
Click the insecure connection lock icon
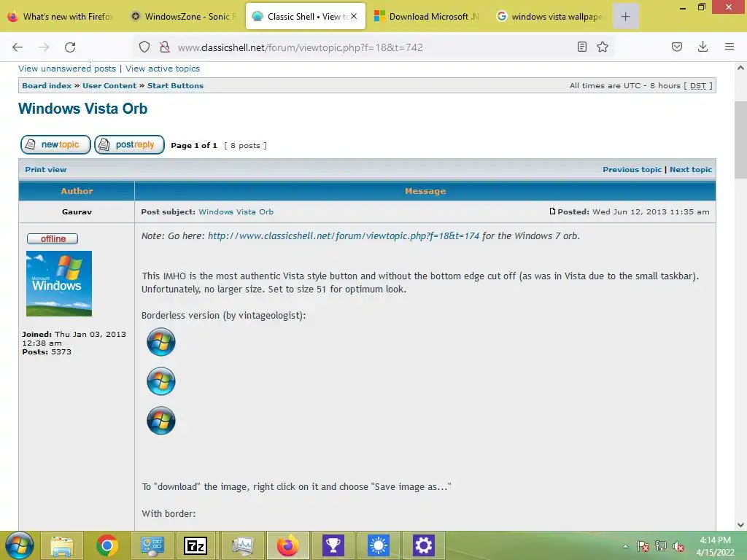click(165, 47)
